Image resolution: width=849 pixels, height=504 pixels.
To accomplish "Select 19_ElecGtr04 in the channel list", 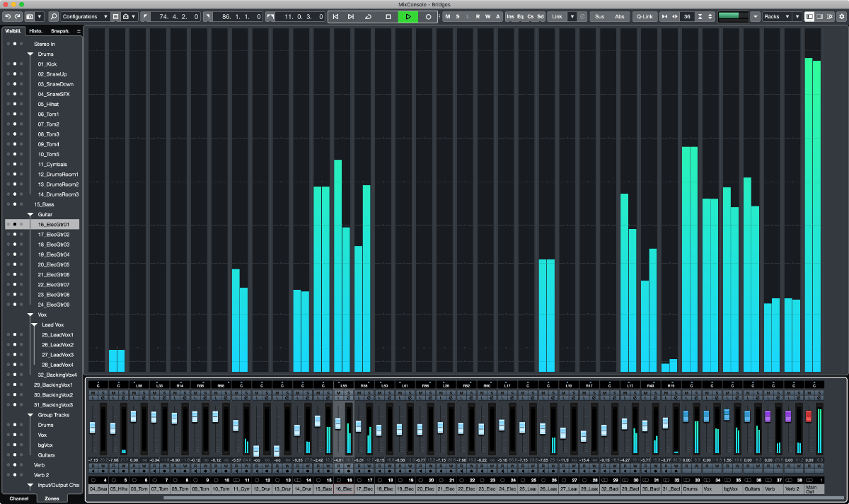I will [54, 254].
